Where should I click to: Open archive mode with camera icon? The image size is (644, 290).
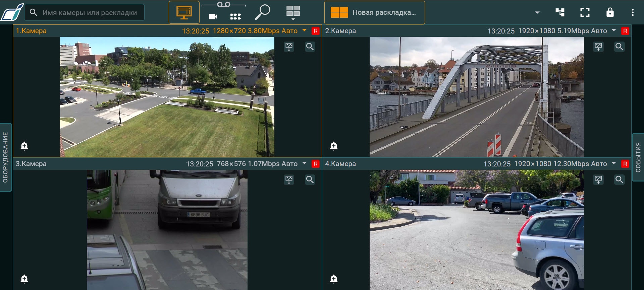[x=213, y=16]
